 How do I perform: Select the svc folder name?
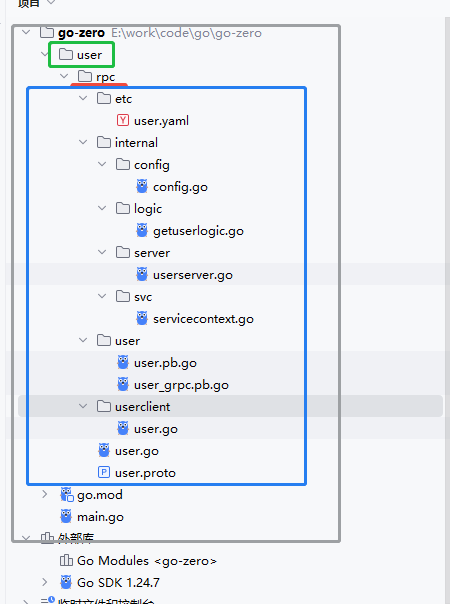[143, 297]
